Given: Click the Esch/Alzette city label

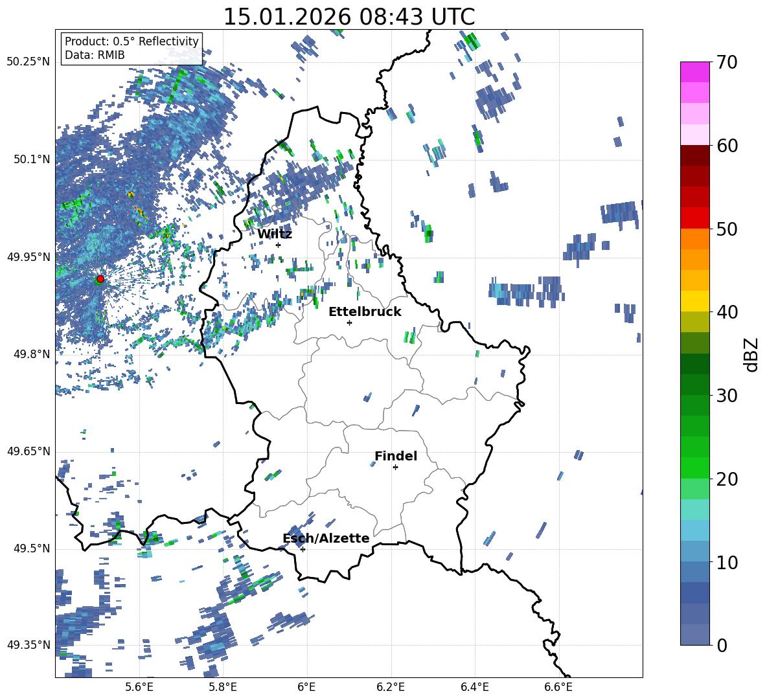Looking at the screenshot, I should [x=326, y=538].
